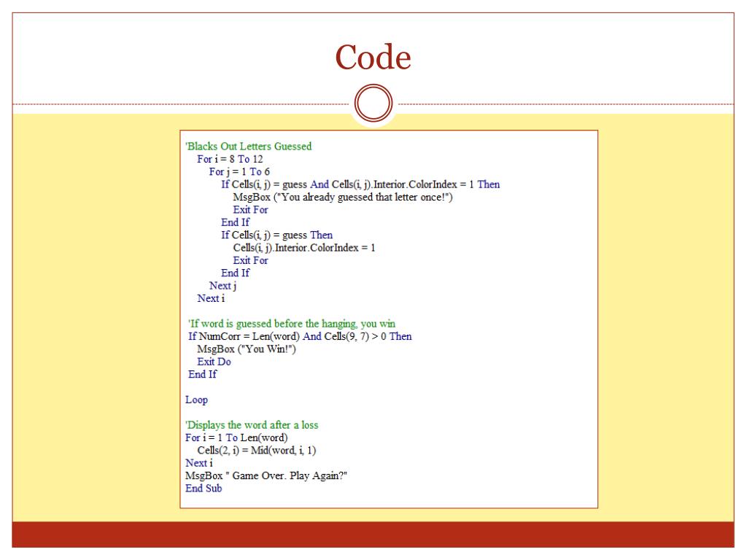Click the comment 'If word is guessed before the hanging
Image resolution: width=747 pixels, height=560 pixels.
(292, 324)
